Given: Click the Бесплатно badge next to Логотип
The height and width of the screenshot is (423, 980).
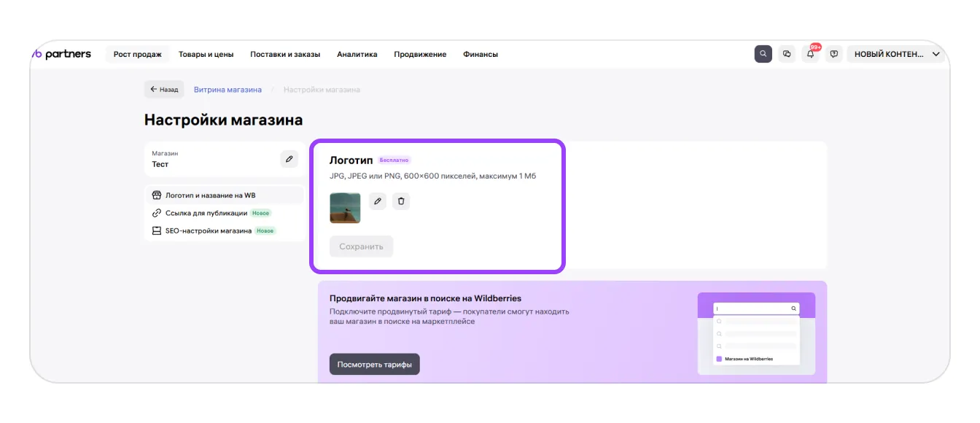Looking at the screenshot, I should pyautogui.click(x=394, y=160).
